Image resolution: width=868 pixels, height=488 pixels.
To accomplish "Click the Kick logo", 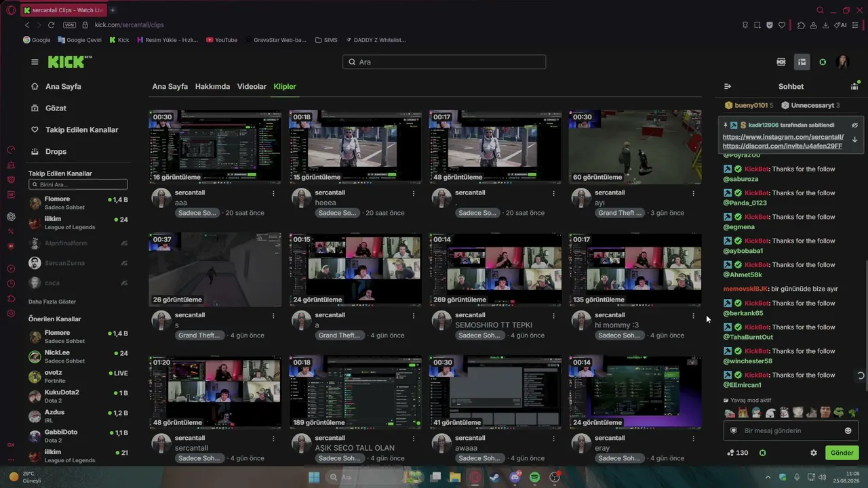I will tap(70, 62).
